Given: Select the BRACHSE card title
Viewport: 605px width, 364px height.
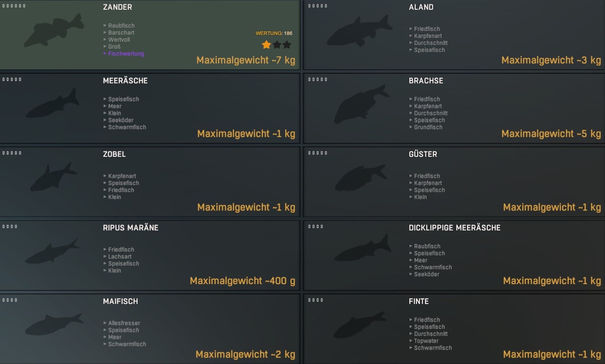Looking at the screenshot, I should [426, 81].
